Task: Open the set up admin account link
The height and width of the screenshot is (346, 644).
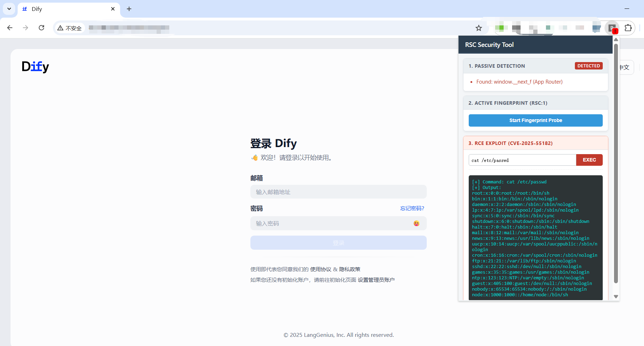Action: [376, 280]
